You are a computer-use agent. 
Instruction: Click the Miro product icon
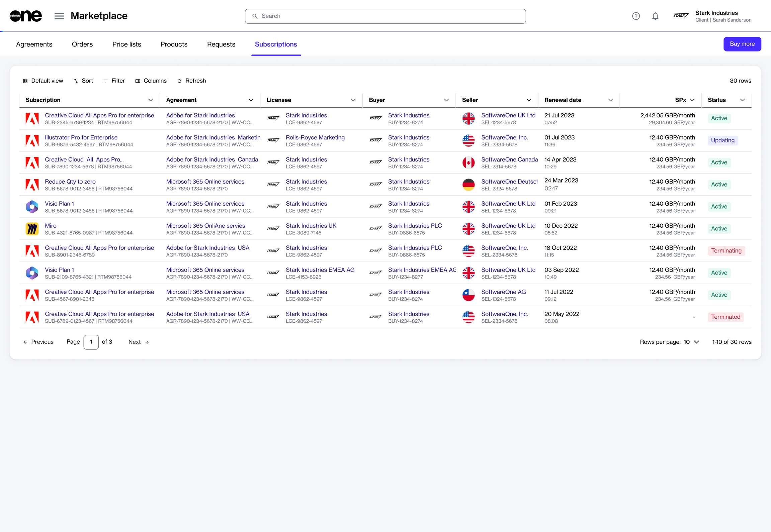tap(32, 229)
